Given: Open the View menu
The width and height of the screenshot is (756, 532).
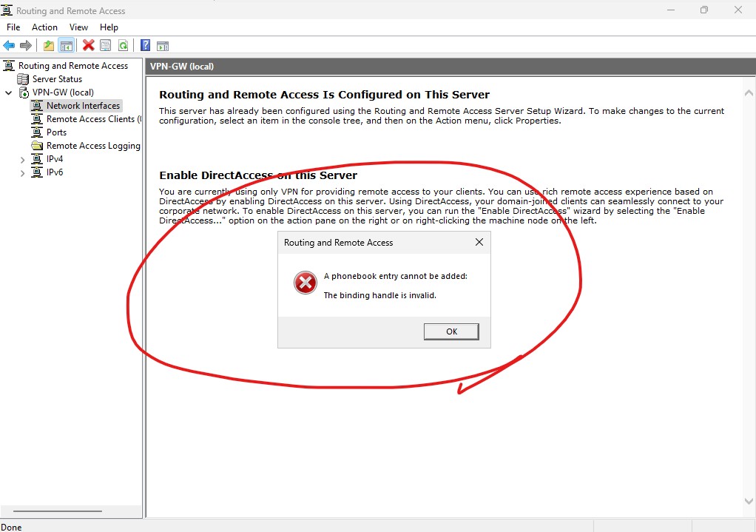Looking at the screenshot, I should point(78,27).
